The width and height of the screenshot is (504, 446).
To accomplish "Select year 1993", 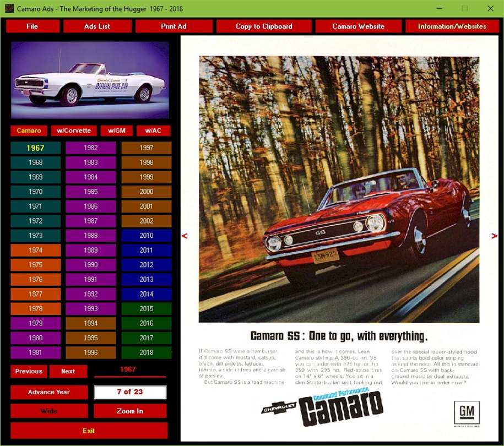I will [91, 309].
